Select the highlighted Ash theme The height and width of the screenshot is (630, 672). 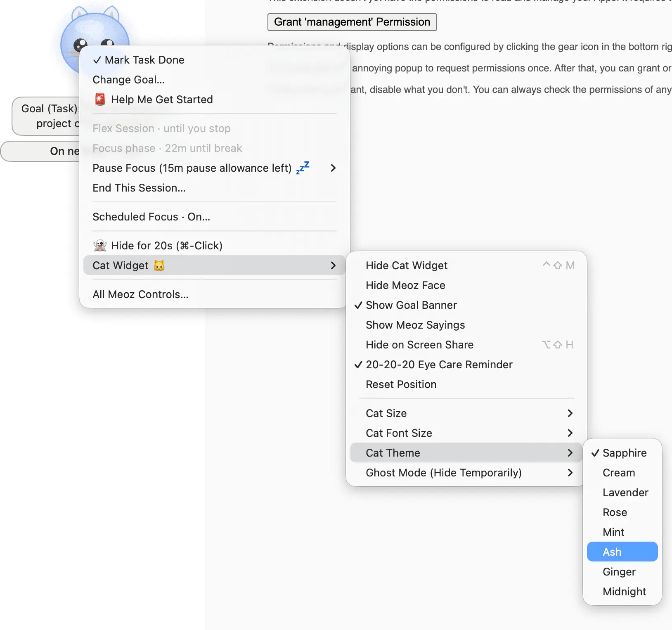click(x=622, y=552)
